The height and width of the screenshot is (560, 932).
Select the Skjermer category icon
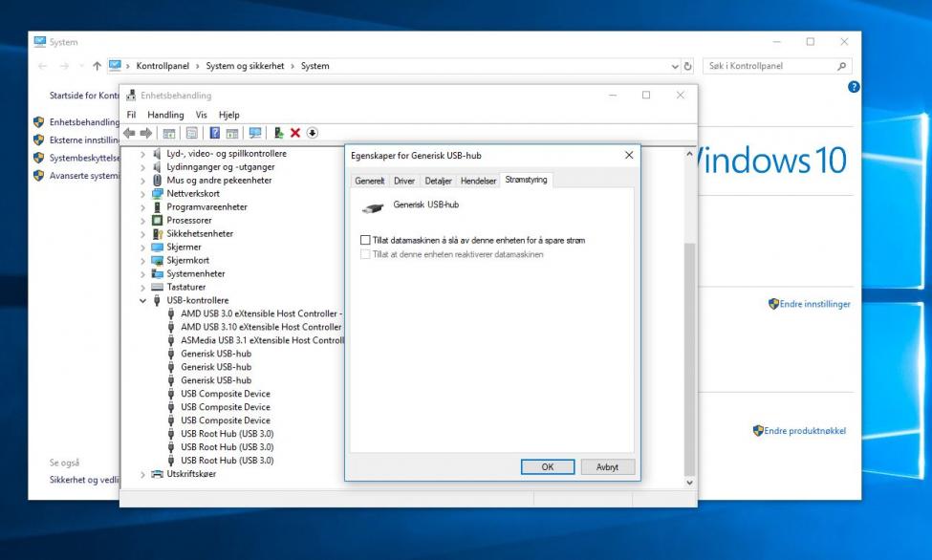point(157,248)
